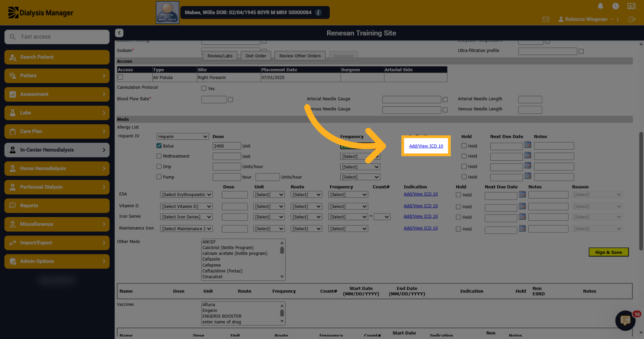
Task: Open calendar for Heparin Bolus due date
Action: [528, 145]
